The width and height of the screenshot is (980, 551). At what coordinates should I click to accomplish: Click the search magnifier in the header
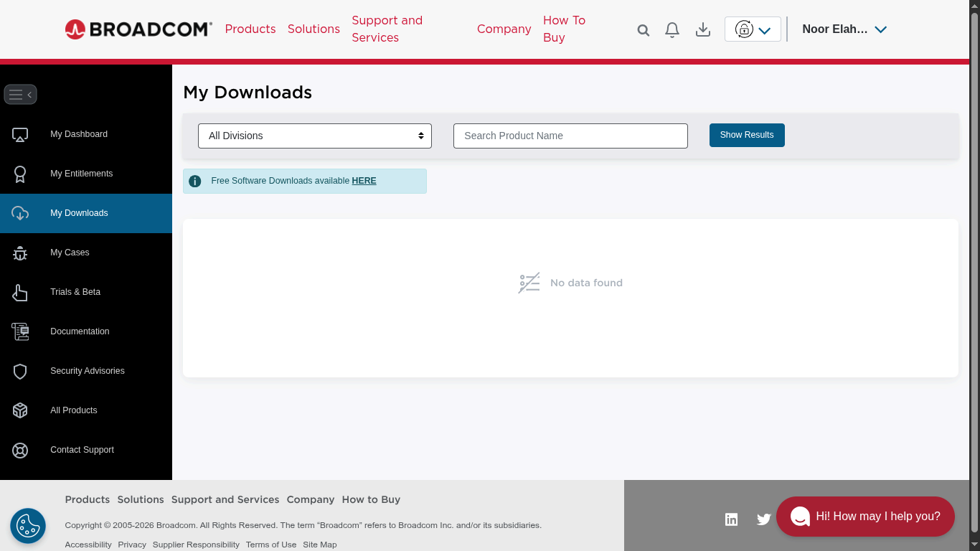(x=643, y=29)
